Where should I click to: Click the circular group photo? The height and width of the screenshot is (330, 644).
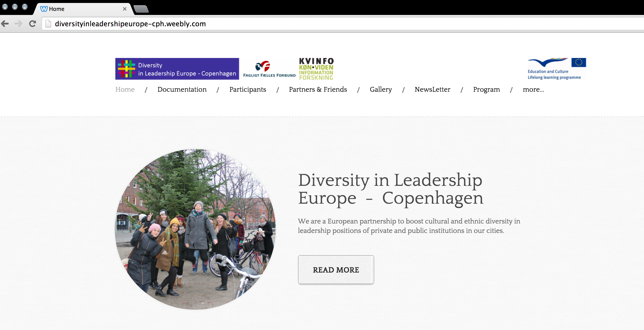click(195, 229)
